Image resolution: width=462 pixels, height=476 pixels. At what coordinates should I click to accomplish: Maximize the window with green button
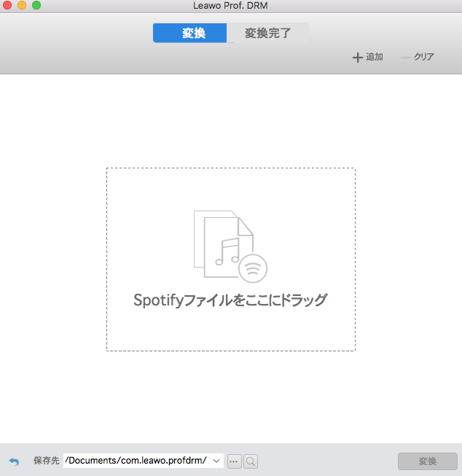click(x=36, y=6)
